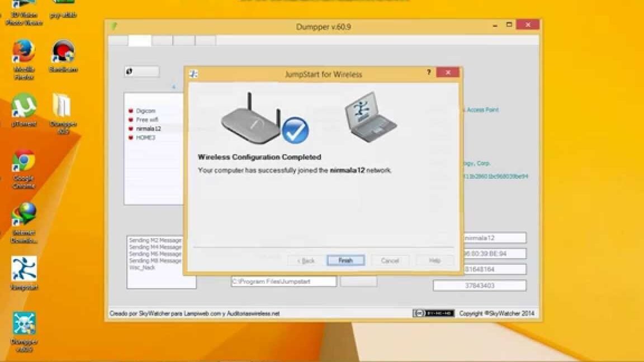644x362 pixels.
Task: Close the JumpStart for Wireless dialog
Action: [448, 73]
